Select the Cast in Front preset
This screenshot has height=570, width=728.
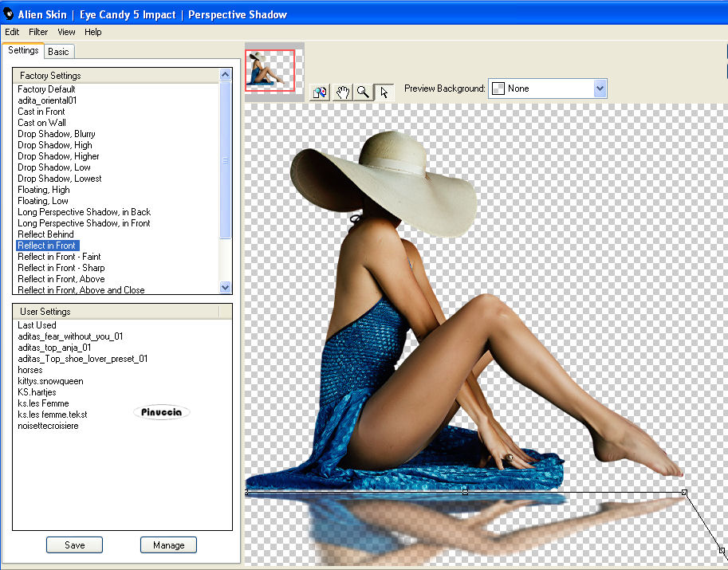point(41,112)
